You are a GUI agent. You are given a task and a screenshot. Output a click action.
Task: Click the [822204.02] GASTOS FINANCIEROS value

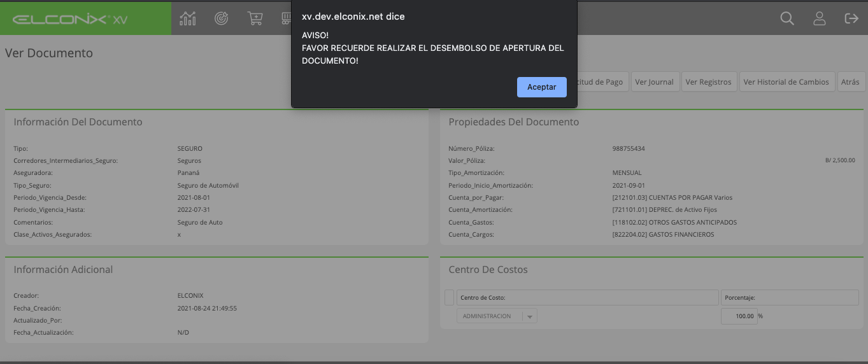[x=663, y=234]
